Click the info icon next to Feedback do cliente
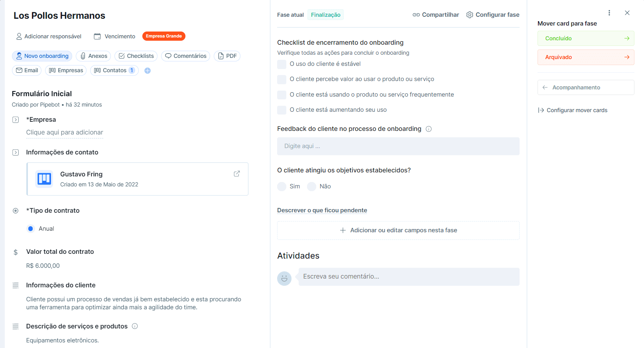The height and width of the screenshot is (348, 644). pos(429,129)
